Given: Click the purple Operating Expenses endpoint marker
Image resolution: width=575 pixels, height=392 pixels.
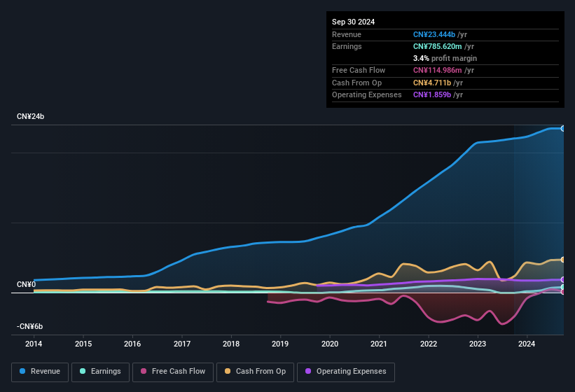Looking at the screenshot, I should pyautogui.click(x=563, y=279).
